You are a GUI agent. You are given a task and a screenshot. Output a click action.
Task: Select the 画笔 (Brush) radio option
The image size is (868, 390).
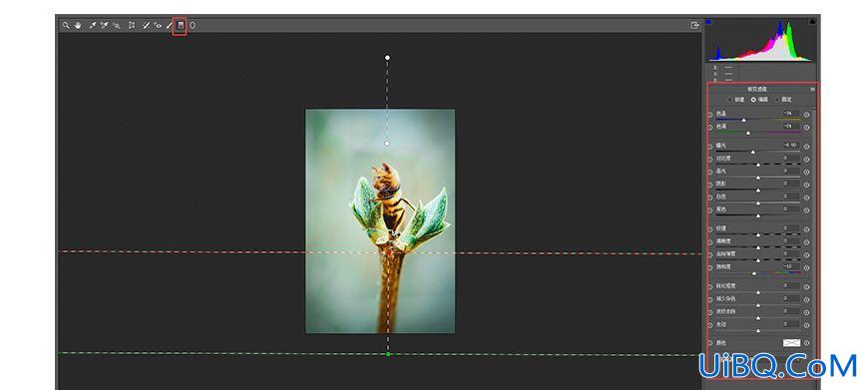777,100
